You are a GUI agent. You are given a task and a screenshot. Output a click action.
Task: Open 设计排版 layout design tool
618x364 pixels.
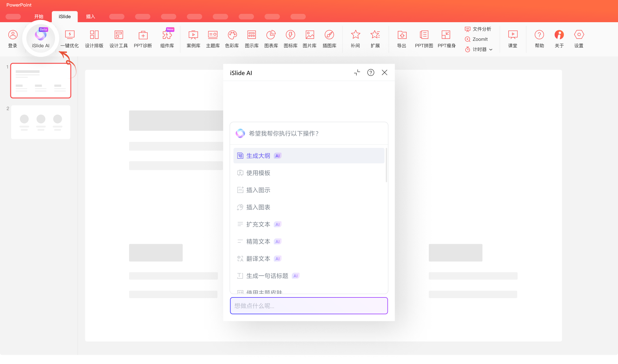pos(94,39)
